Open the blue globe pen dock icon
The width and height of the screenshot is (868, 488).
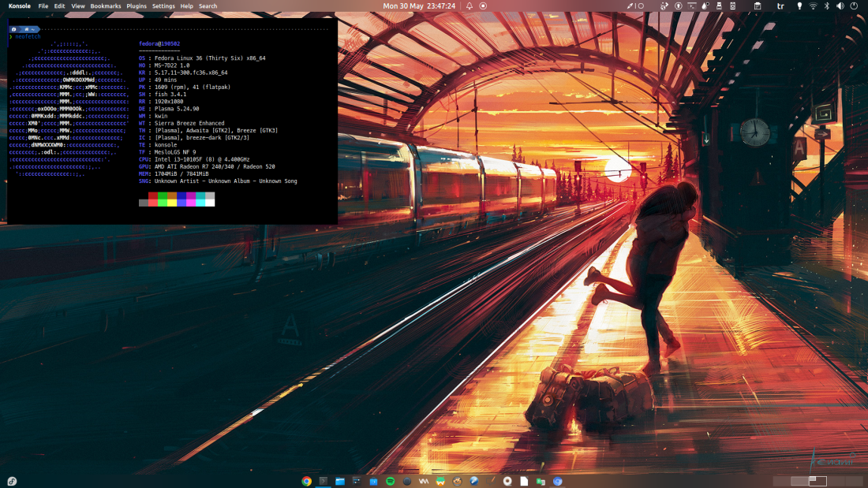point(474,482)
